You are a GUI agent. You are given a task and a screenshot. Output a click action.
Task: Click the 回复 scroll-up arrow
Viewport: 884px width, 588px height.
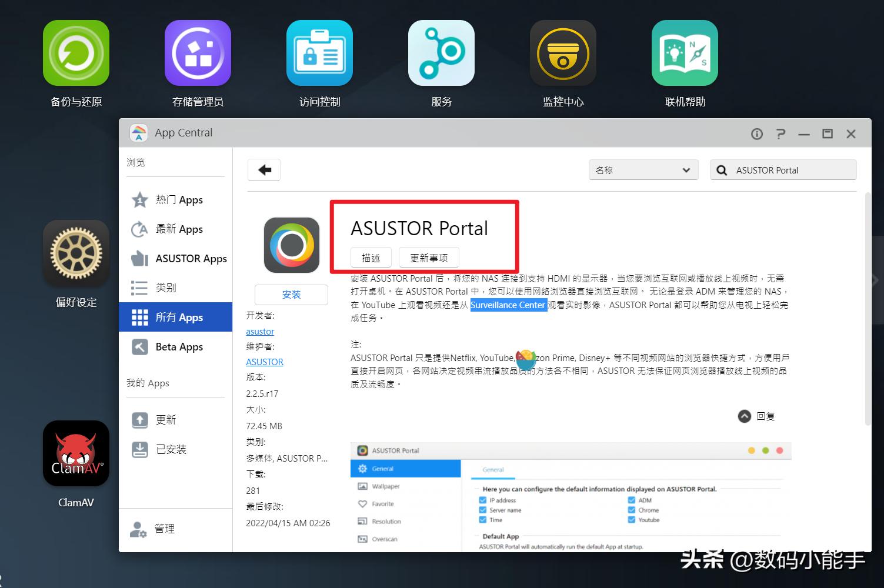[744, 416]
